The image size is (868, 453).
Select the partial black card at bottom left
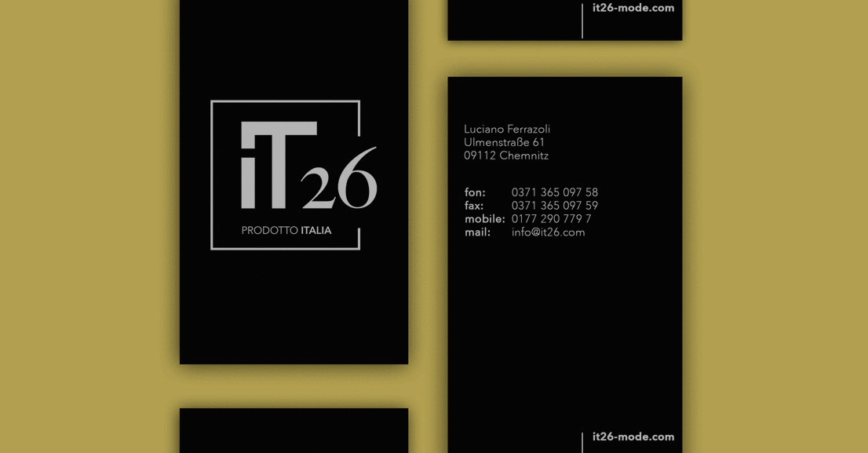[294, 431]
